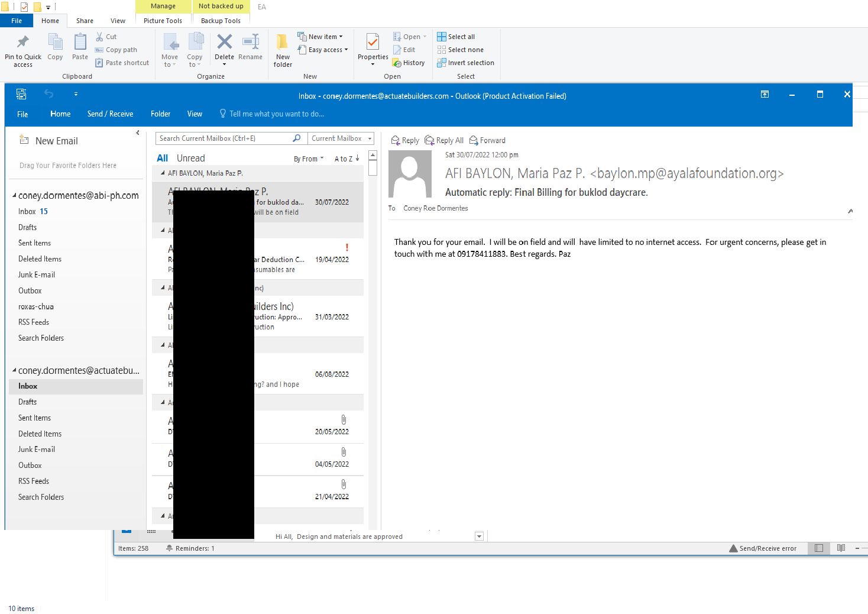Collapse the Outlook folder pane chevron
Viewport: 868px width, 614px height.
pos(138,133)
